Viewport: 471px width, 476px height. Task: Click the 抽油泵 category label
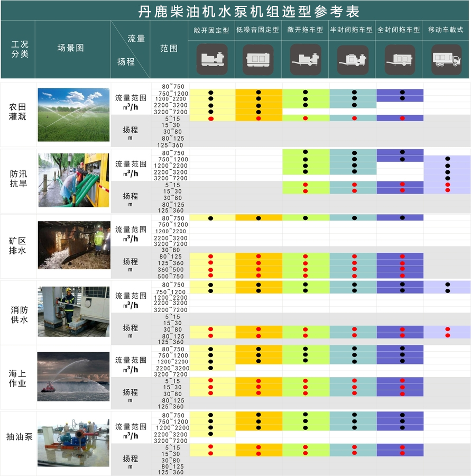(x=20, y=437)
